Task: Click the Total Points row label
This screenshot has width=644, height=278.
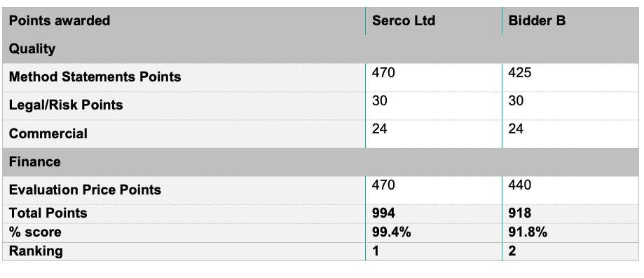Action: click(48, 213)
